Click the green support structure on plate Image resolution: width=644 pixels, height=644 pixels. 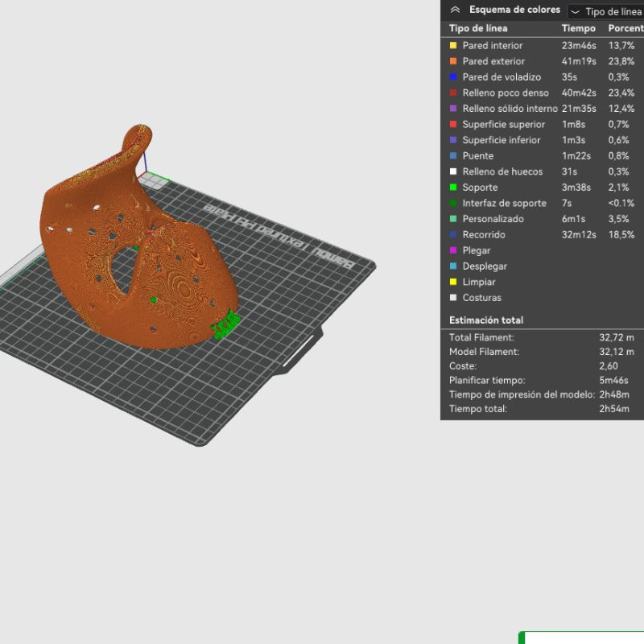225,326
